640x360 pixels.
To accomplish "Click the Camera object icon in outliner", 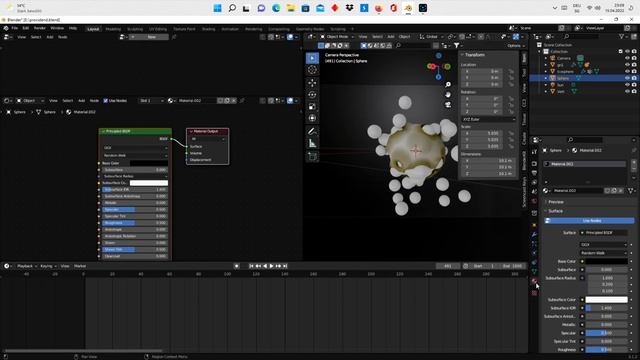I will coord(553,58).
